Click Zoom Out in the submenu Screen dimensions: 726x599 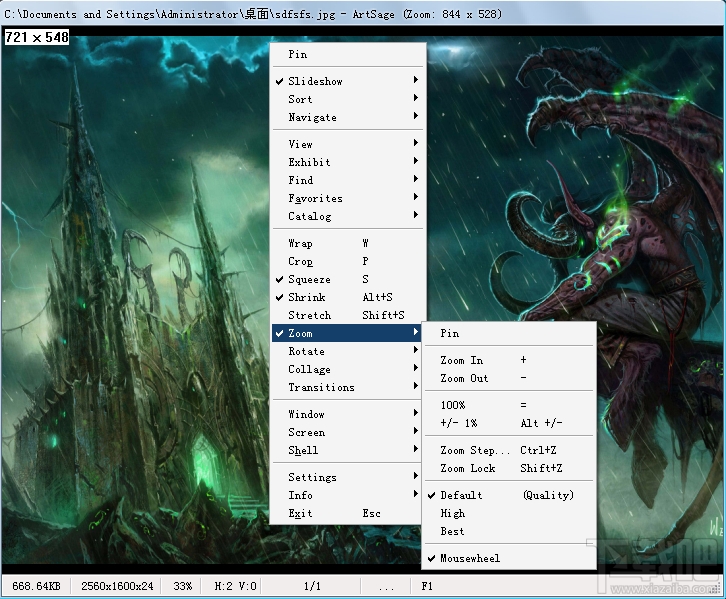point(465,379)
